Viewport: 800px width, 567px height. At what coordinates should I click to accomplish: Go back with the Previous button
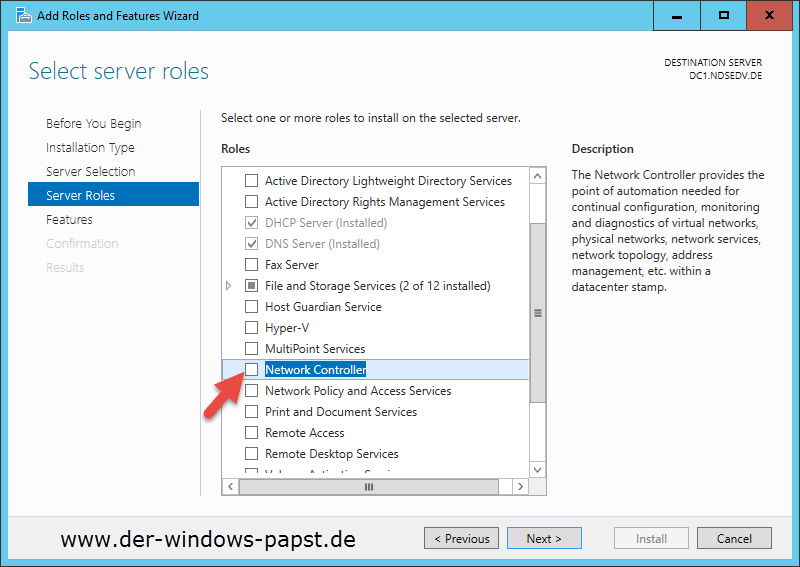[x=461, y=539]
